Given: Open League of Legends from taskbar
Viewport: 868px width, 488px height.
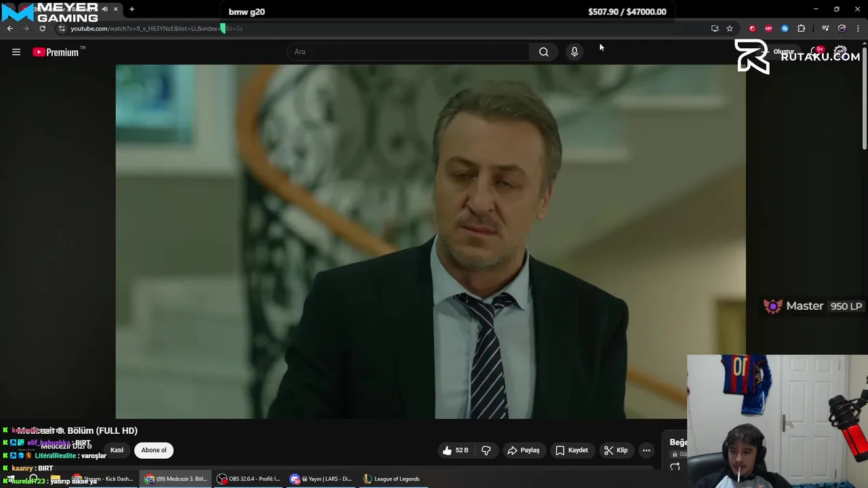Looking at the screenshot, I should (392, 479).
